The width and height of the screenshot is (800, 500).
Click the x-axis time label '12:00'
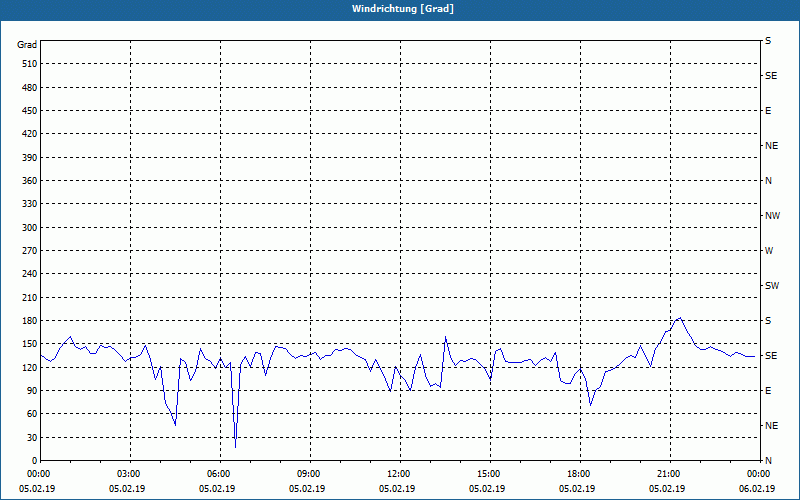(398, 474)
